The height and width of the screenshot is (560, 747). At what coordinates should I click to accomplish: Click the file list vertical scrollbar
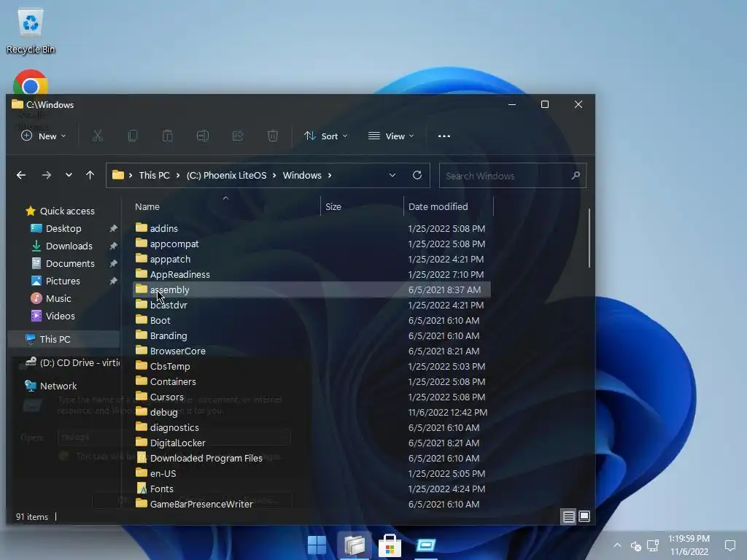click(x=589, y=238)
